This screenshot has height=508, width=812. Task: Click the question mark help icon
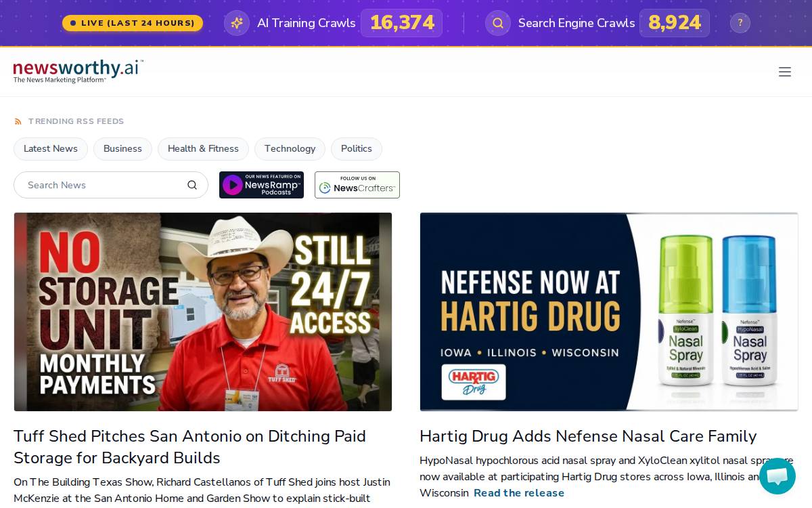(x=740, y=23)
